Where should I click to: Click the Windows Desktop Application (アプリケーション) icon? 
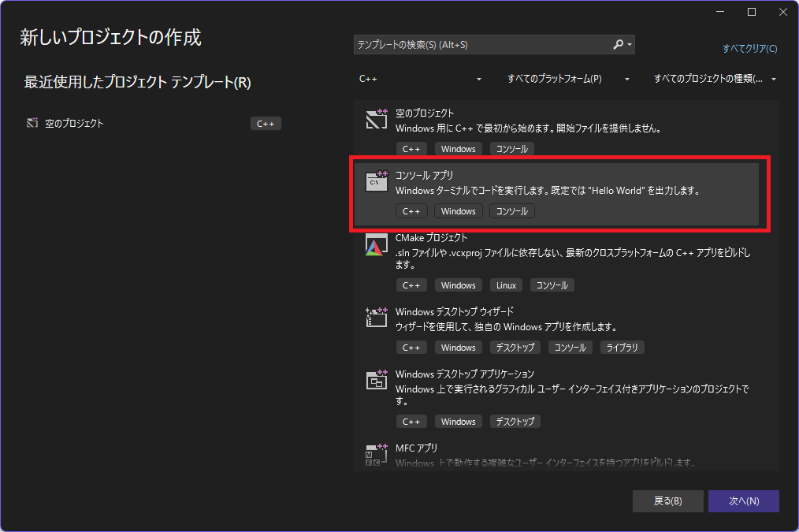pos(376,381)
